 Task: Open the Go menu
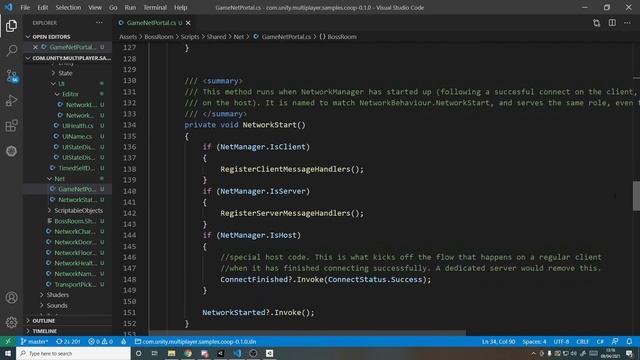tap(113, 7)
